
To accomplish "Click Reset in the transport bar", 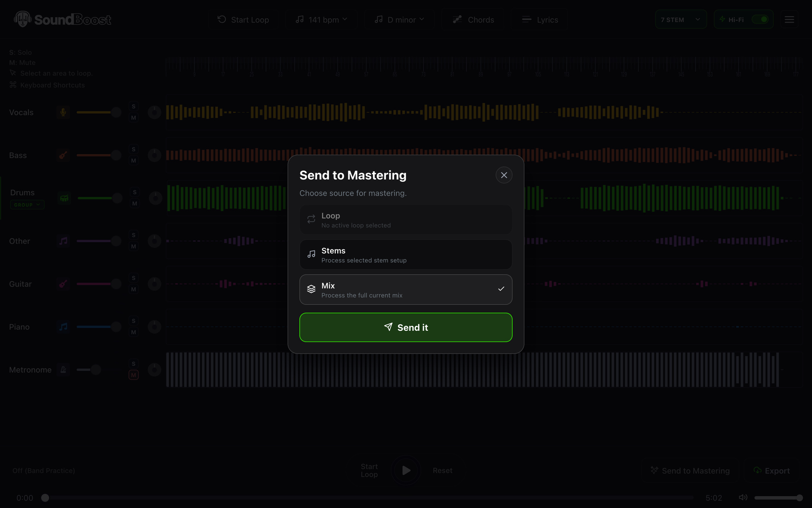I will [443, 470].
